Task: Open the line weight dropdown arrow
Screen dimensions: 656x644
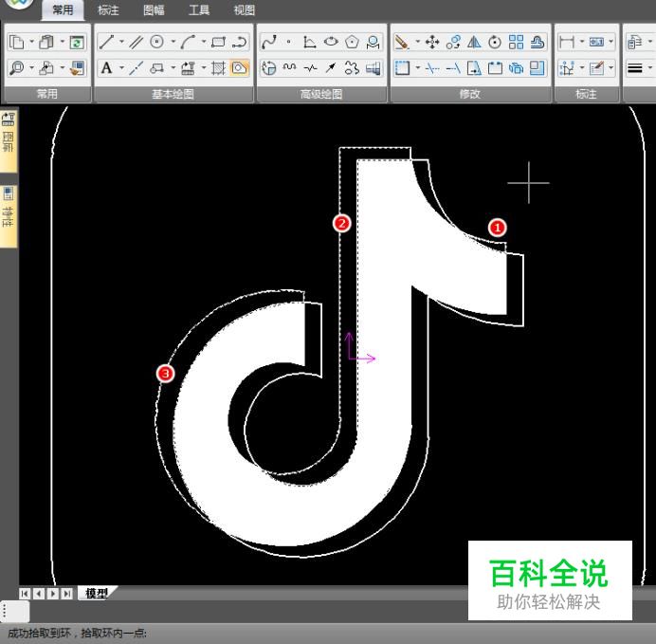Action: click(649, 67)
